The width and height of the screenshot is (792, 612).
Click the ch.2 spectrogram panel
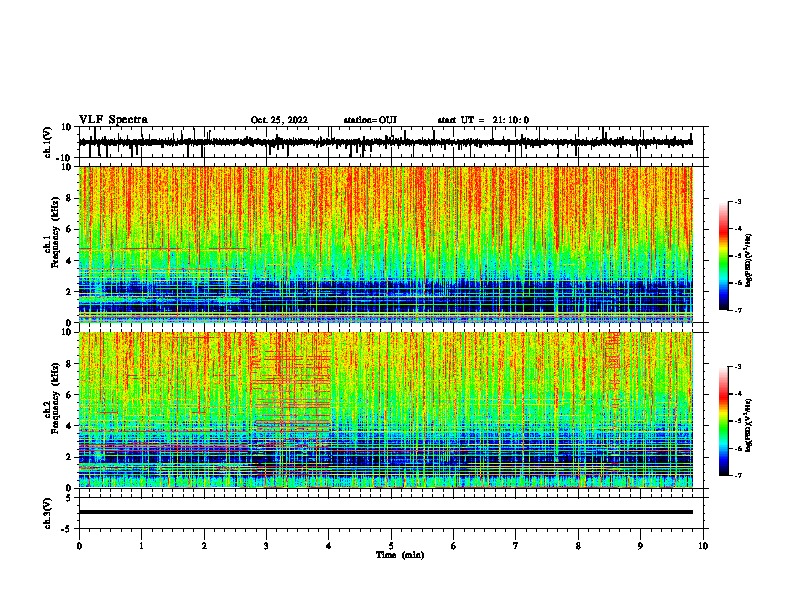click(385, 410)
